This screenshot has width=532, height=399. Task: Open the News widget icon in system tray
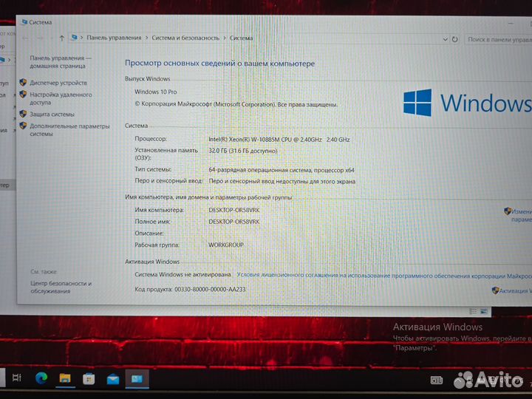coord(437,380)
